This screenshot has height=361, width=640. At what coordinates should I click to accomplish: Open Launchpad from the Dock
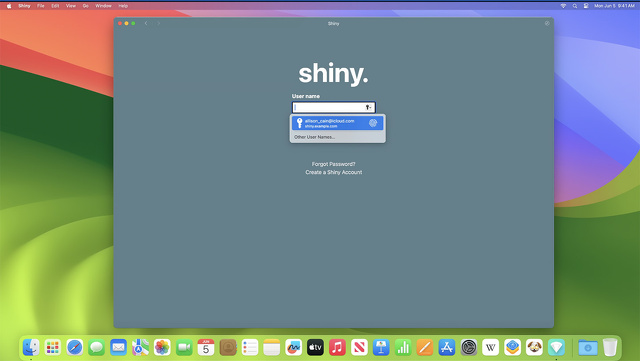point(53,348)
